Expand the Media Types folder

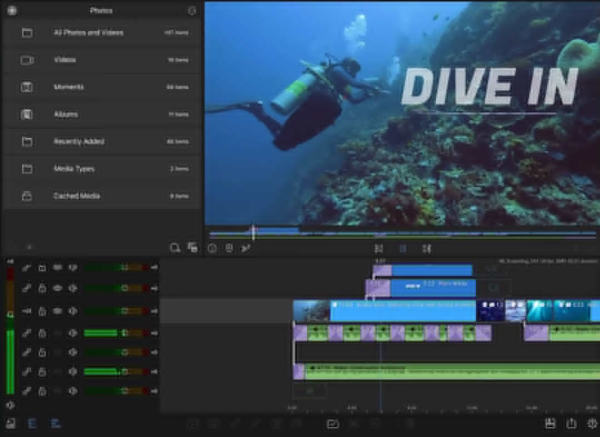pyautogui.click(x=103, y=169)
